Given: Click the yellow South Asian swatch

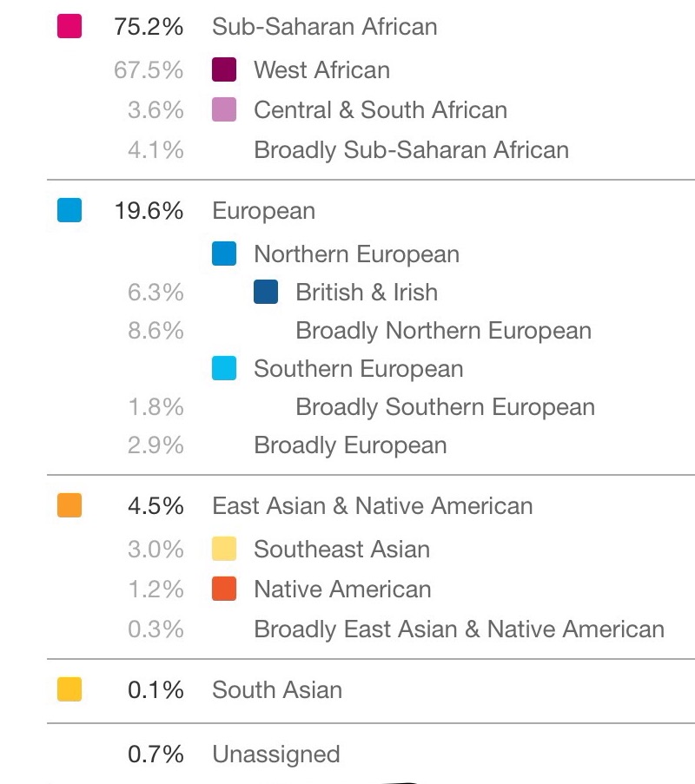Looking at the screenshot, I should point(69,689).
